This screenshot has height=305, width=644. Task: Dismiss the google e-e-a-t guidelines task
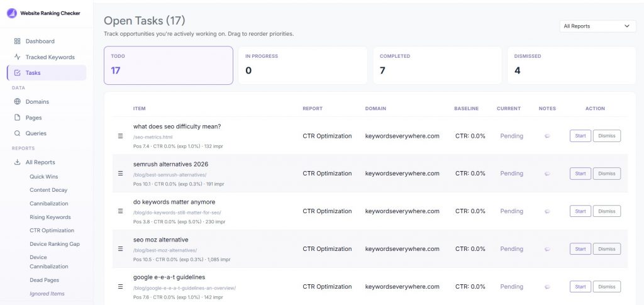coord(606,287)
